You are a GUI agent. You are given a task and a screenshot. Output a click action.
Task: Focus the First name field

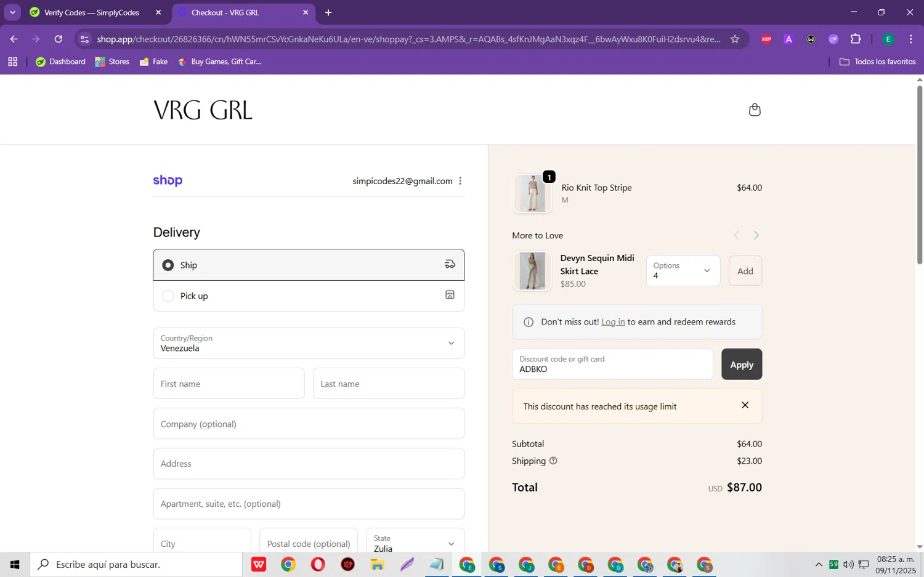tap(229, 383)
